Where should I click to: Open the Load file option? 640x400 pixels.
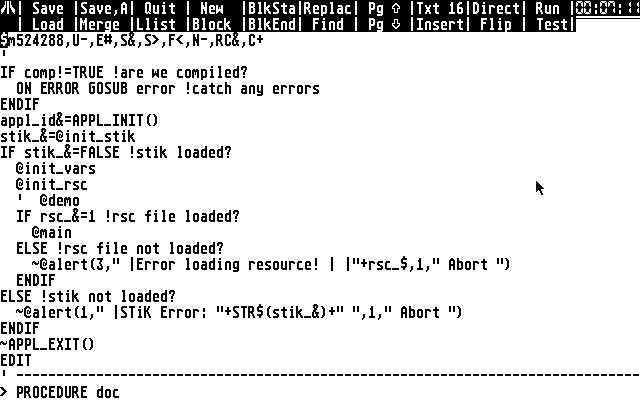48,24
